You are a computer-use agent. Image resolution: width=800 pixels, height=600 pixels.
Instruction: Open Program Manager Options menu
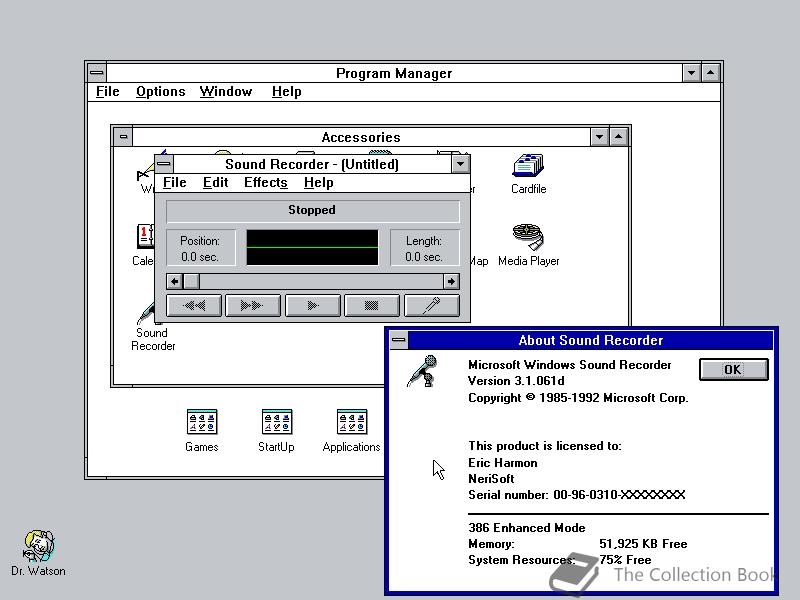pyautogui.click(x=160, y=92)
